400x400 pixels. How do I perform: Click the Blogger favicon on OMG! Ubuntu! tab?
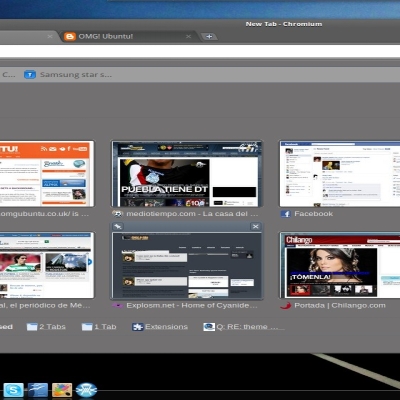click(70, 36)
